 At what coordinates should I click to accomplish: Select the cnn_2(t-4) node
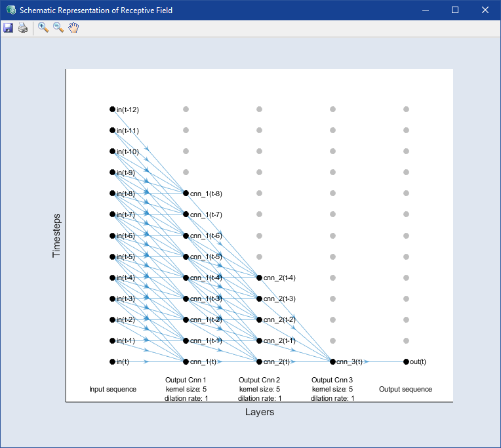tap(259, 277)
